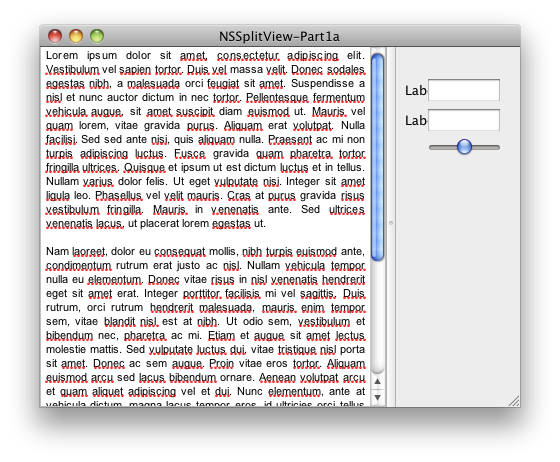Click the second Lab text input field
This screenshot has height=462, width=560.
464,120
